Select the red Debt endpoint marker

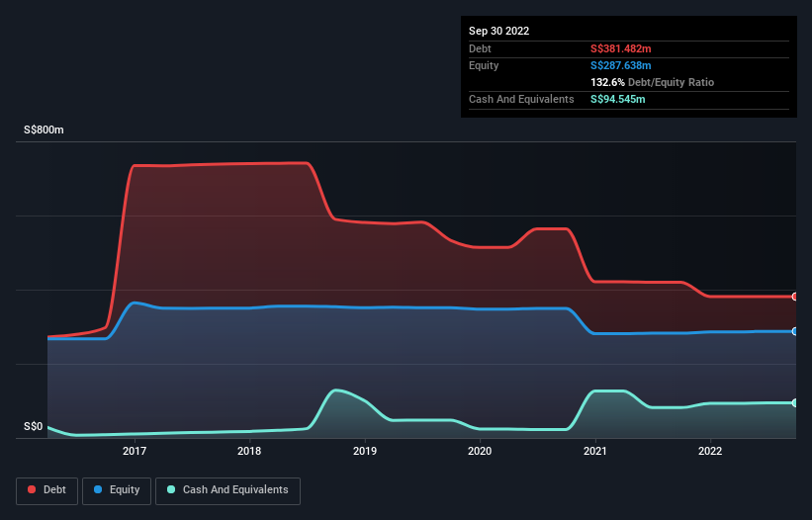[795, 297]
